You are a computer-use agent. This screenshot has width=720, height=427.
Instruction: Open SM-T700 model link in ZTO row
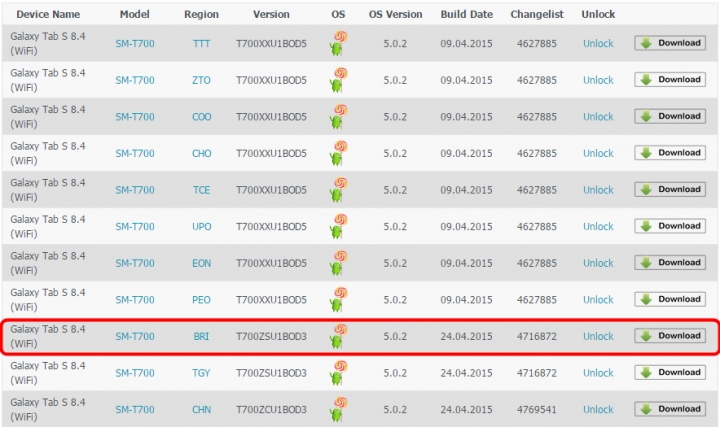coord(135,80)
